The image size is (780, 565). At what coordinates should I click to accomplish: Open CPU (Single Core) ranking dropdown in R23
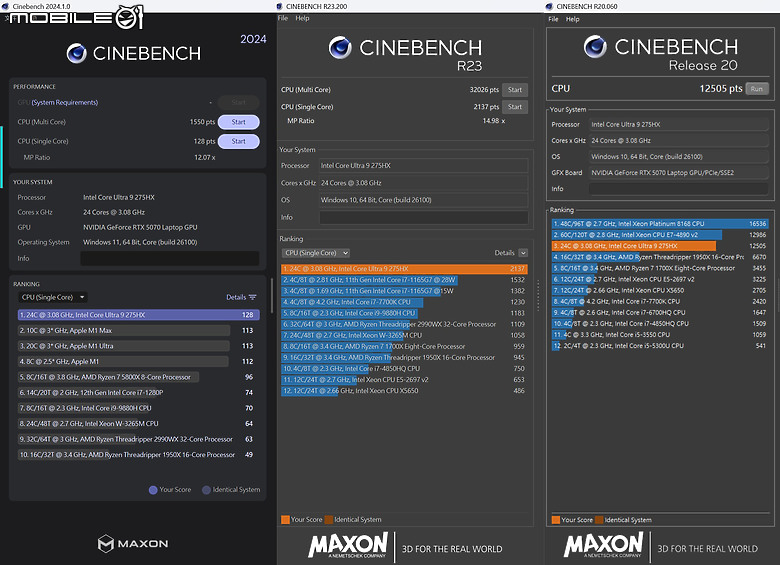[x=316, y=253]
